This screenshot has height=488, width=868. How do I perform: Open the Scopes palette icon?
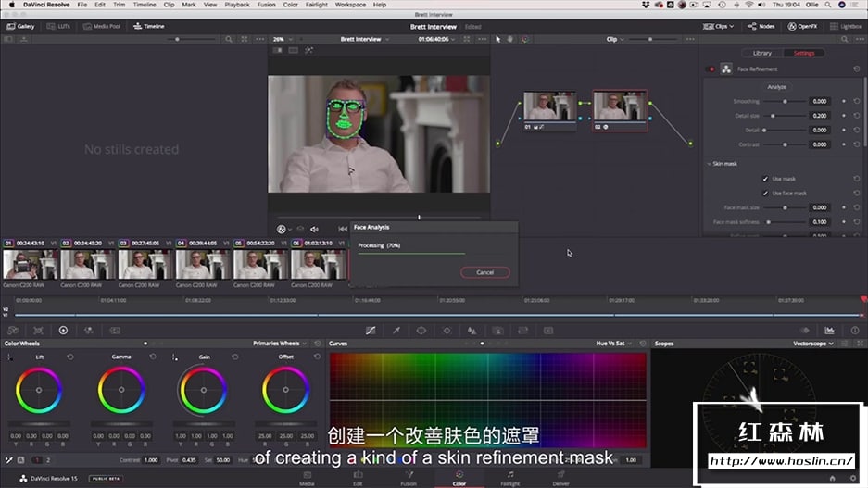829,331
